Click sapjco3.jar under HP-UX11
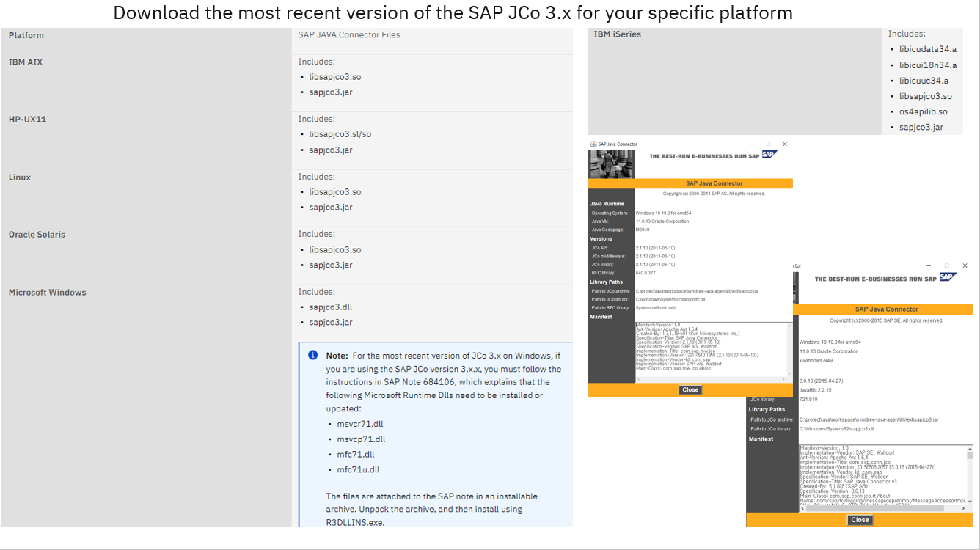This screenshot has width=980, height=550. [x=331, y=150]
